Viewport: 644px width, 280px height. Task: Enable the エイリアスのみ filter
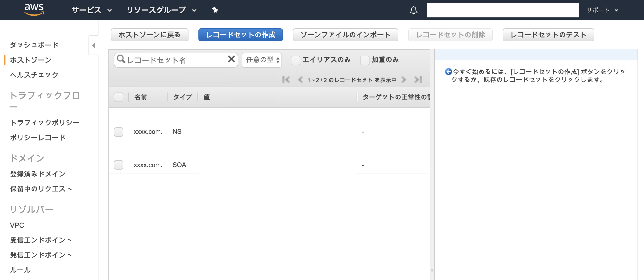click(x=295, y=60)
